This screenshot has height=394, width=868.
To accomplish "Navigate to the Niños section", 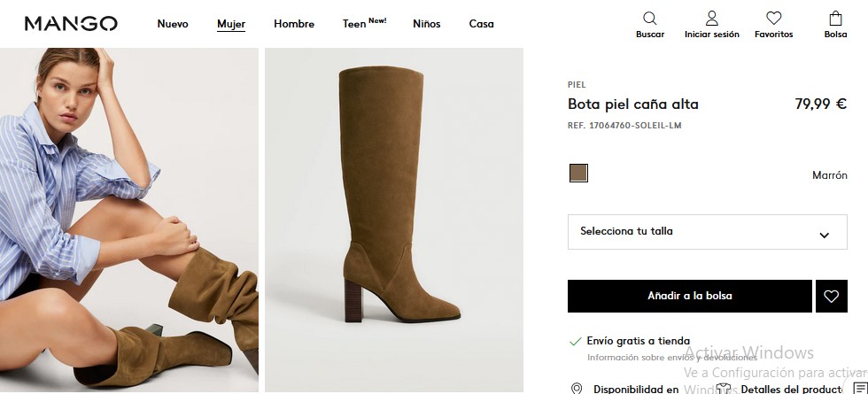I will click(426, 24).
